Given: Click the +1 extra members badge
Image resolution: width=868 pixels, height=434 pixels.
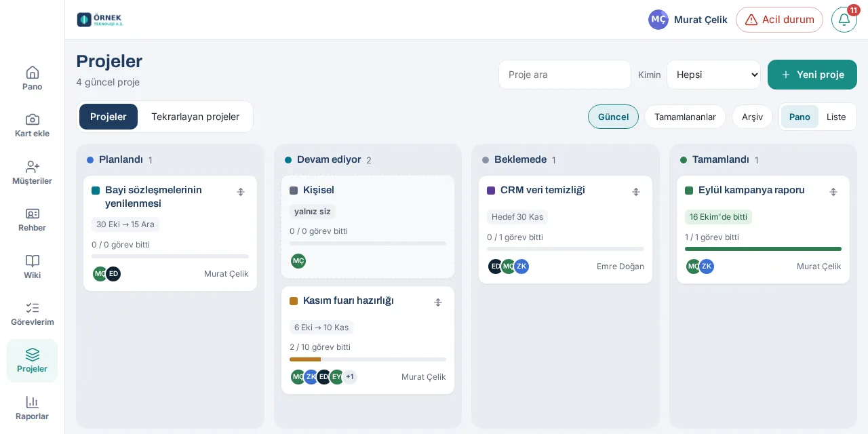Looking at the screenshot, I should 350,377.
